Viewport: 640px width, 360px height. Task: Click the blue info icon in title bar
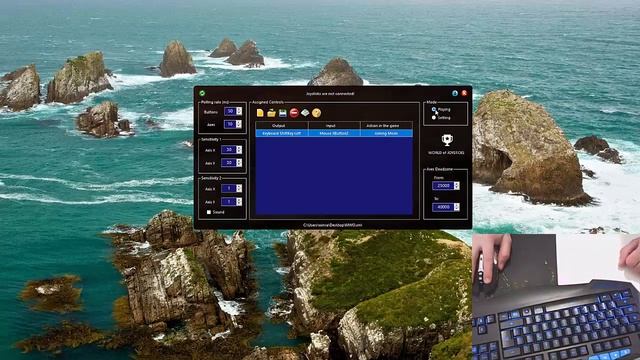[455, 93]
